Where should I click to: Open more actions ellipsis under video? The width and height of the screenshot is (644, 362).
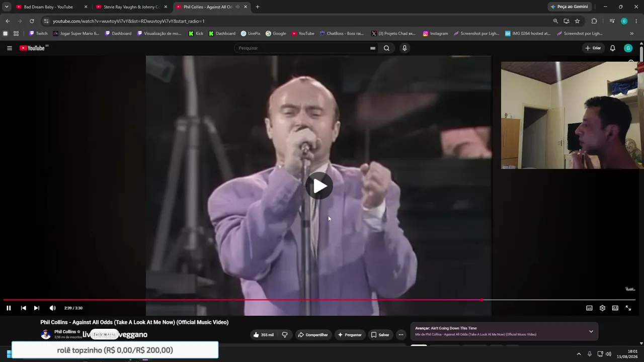(401, 335)
